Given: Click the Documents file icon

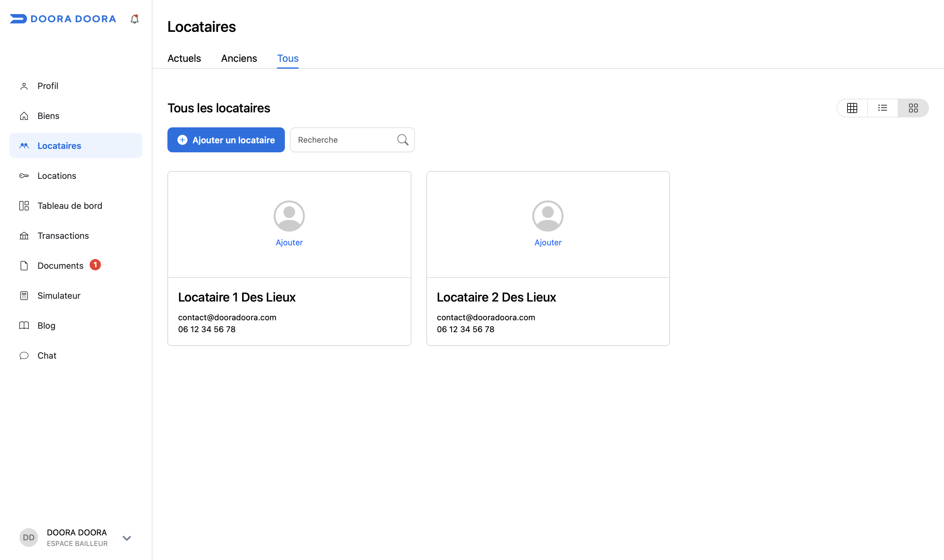Looking at the screenshot, I should pyautogui.click(x=24, y=266).
